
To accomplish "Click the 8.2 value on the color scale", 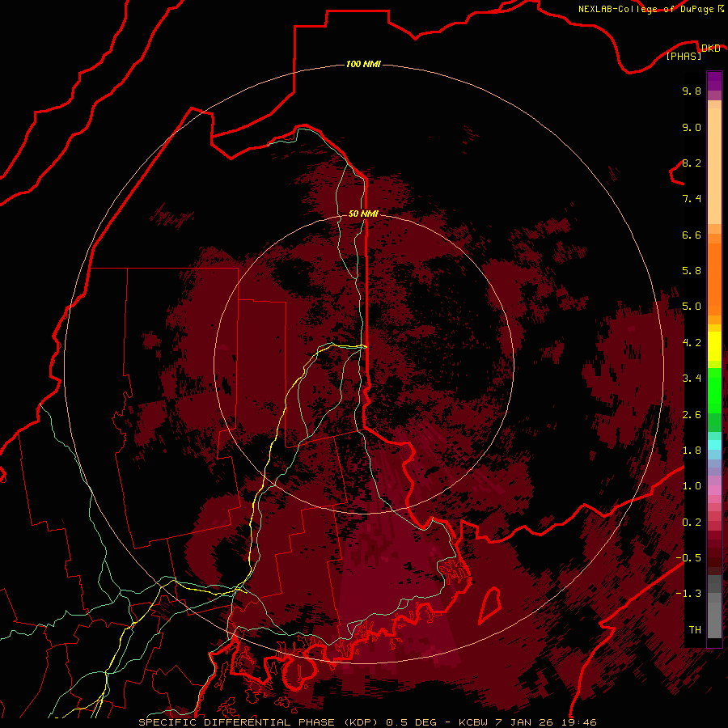I will point(692,163).
